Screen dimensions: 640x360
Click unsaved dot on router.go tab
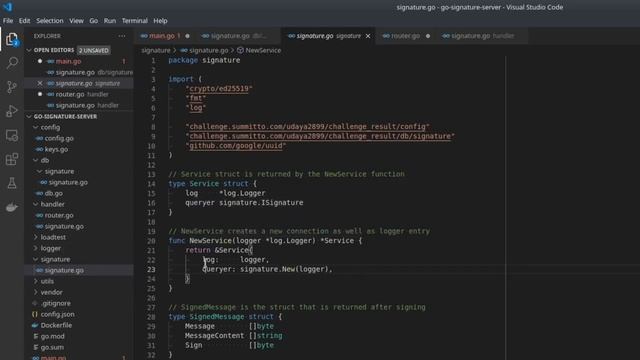coord(428,36)
